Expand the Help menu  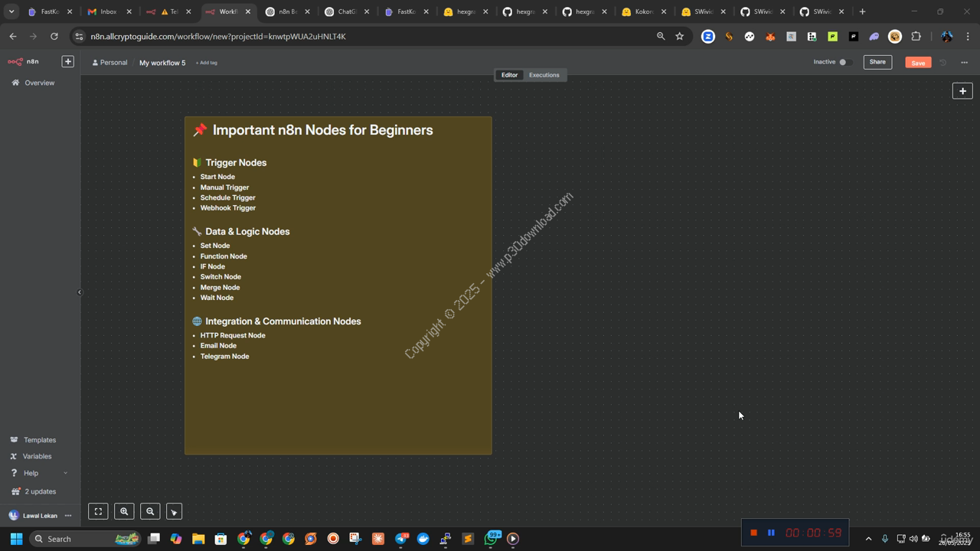38,473
